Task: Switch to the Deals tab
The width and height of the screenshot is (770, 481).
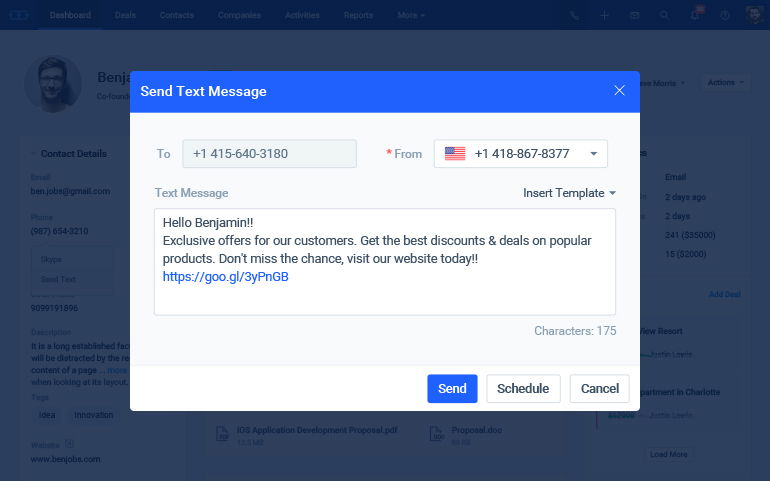Action: 125,15
